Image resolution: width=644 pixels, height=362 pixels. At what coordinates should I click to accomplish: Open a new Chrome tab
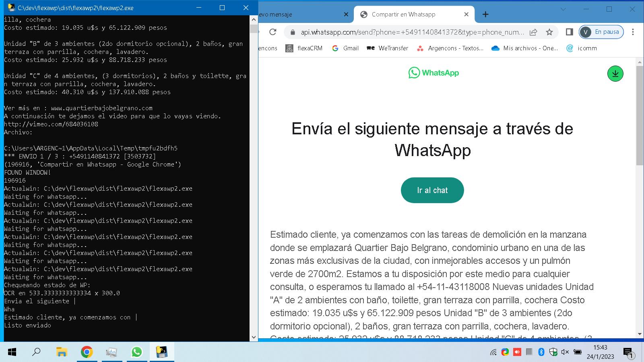[485, 14]
